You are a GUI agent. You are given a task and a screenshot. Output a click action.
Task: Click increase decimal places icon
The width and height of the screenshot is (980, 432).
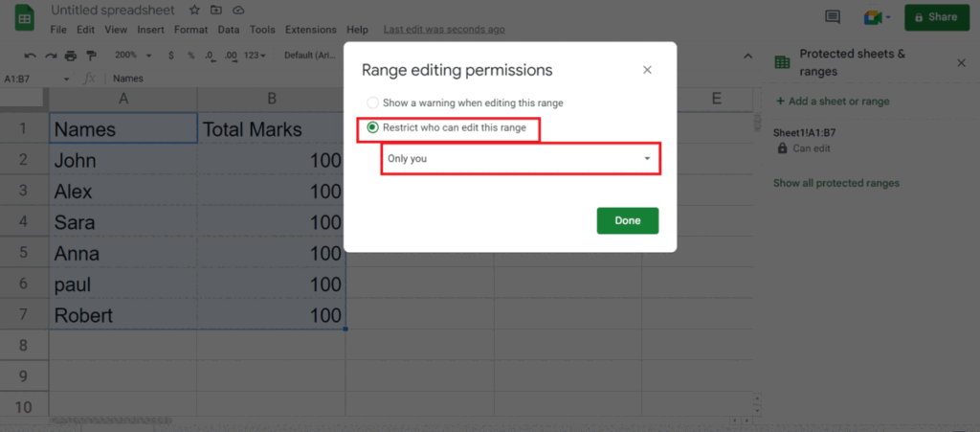(x=231, y=56)
